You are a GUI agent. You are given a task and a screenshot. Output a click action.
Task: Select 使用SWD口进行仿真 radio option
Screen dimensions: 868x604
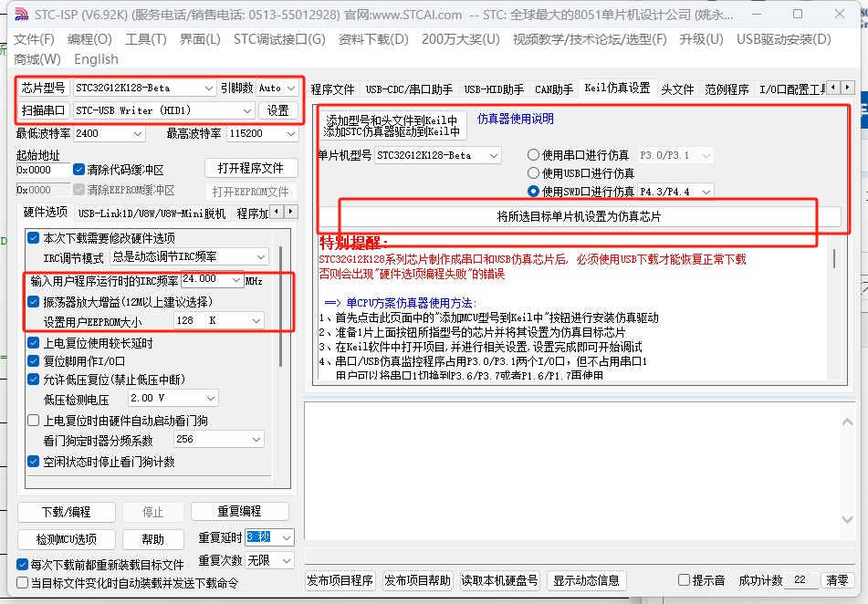[533, 192]
